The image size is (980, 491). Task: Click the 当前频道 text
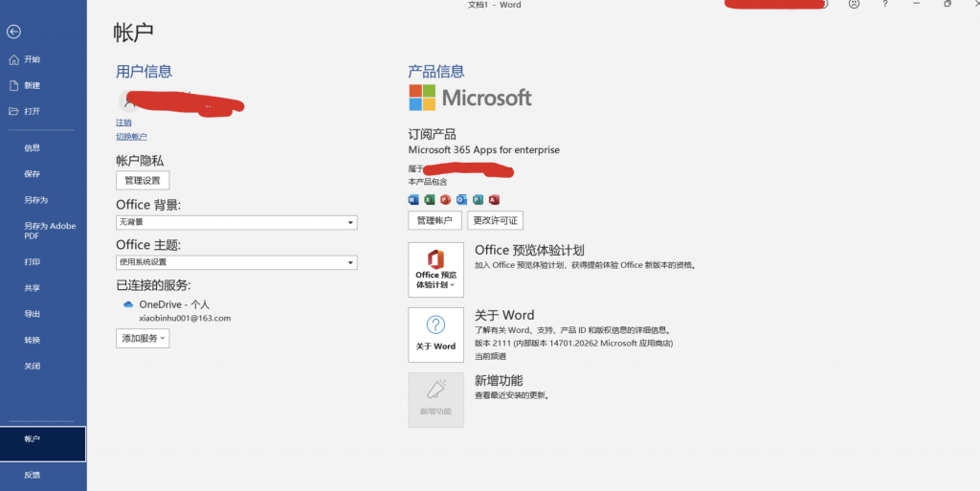[x=491, y=356]
